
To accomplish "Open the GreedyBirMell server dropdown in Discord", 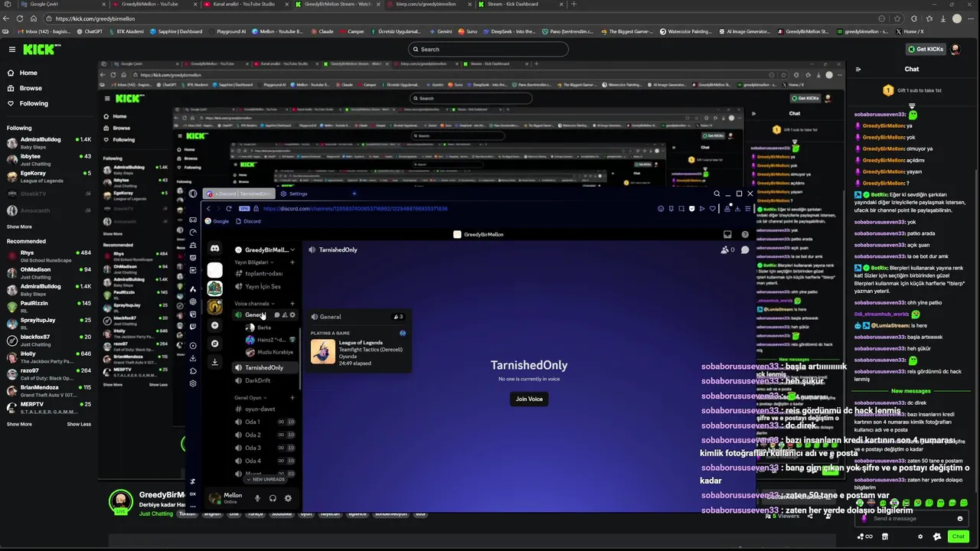I will (x=265, y=249).
